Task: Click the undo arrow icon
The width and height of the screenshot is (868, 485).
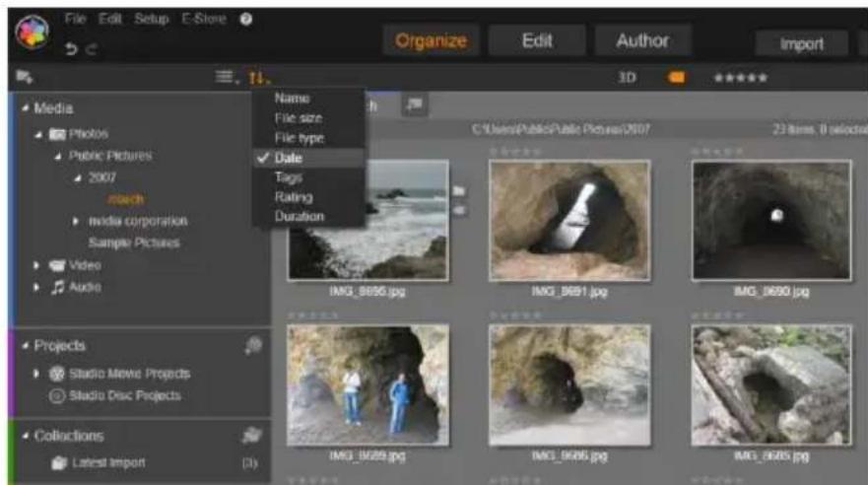Action: [71, 49]
